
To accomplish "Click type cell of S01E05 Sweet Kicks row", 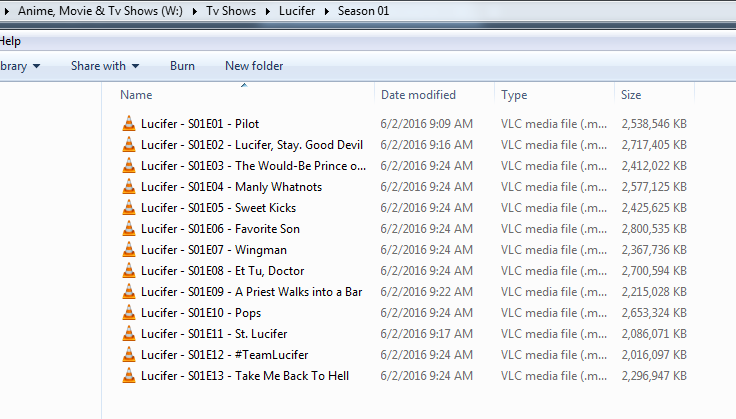I will click(554, 207).
